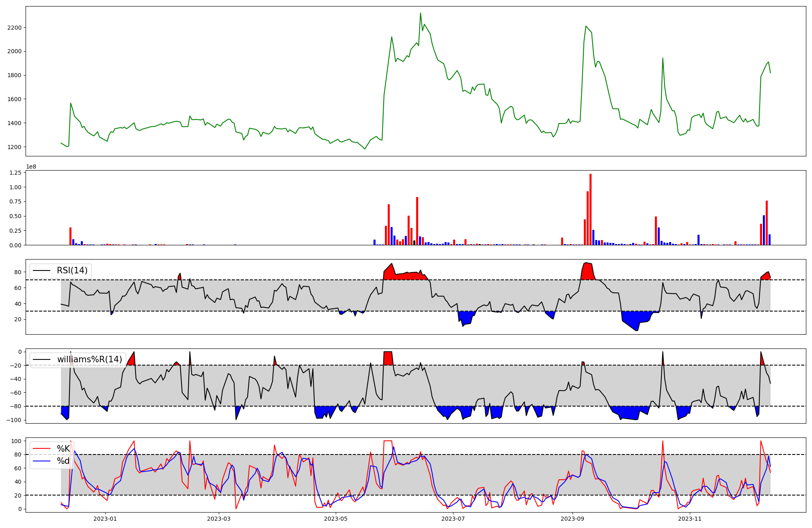The image size is (812, 528).
Task: Click the 2023-05 x-axis tick label
Action: 336,519
